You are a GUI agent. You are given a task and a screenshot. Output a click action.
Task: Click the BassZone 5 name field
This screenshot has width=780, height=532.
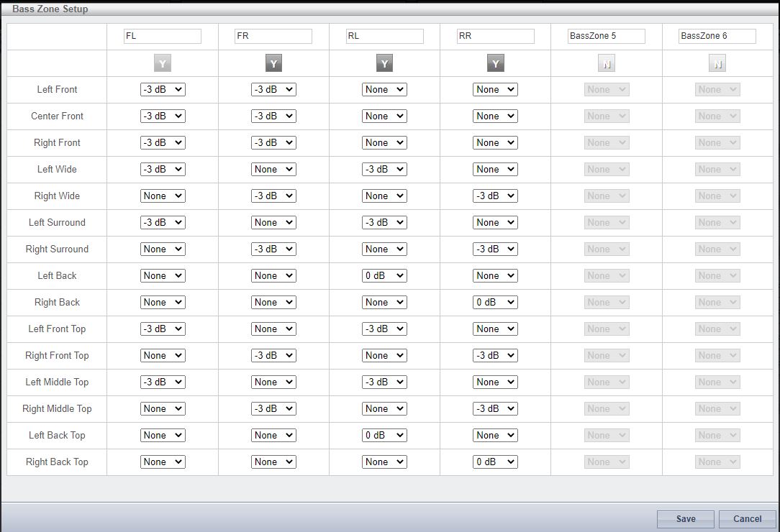(606, 36)
